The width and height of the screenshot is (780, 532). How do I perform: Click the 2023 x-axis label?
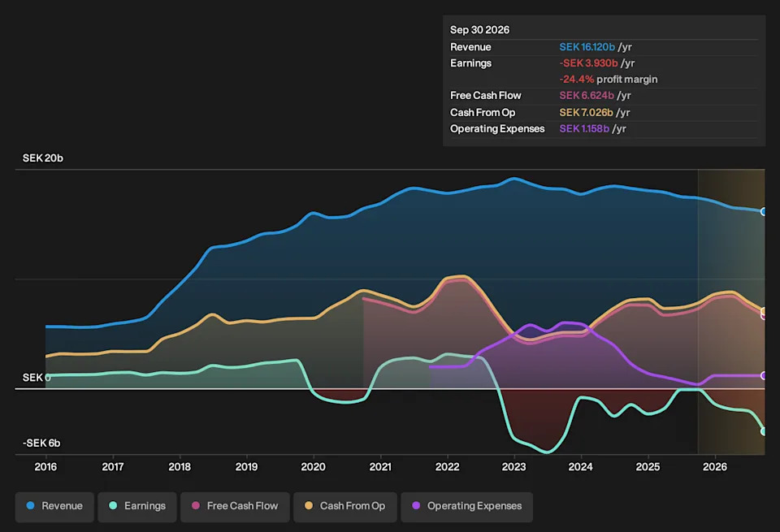(513, 467)
